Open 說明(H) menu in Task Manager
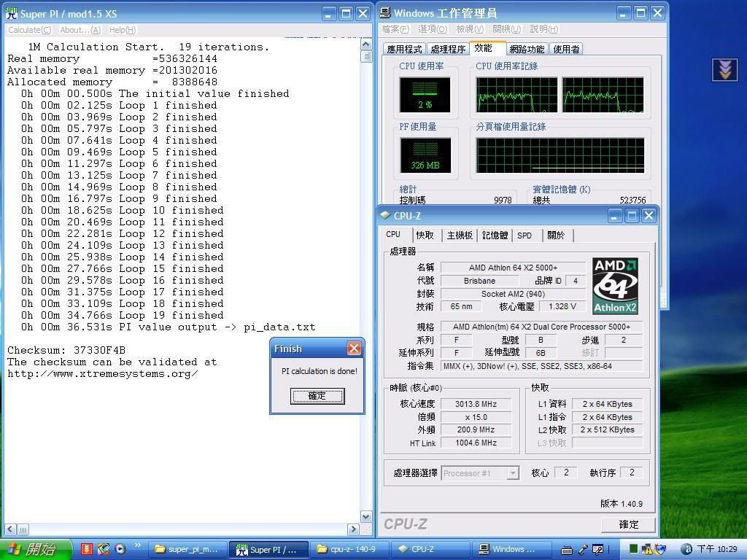The height and width of the screenshot is (560, 747). point(544,29)
